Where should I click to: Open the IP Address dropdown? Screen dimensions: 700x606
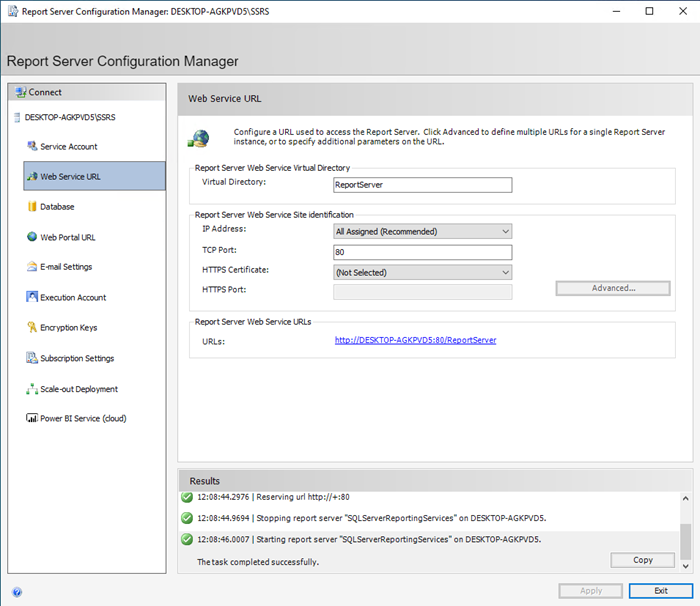pyautogui.click(x=422, y=231)
